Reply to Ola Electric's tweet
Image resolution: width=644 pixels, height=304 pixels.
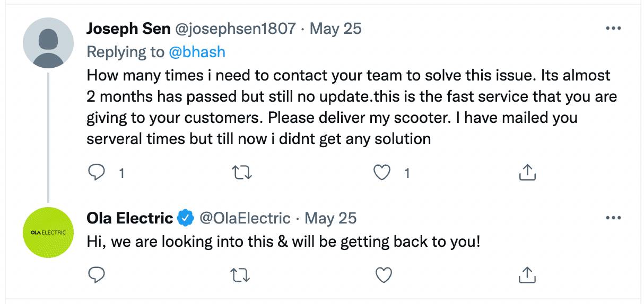coord(95,274)
